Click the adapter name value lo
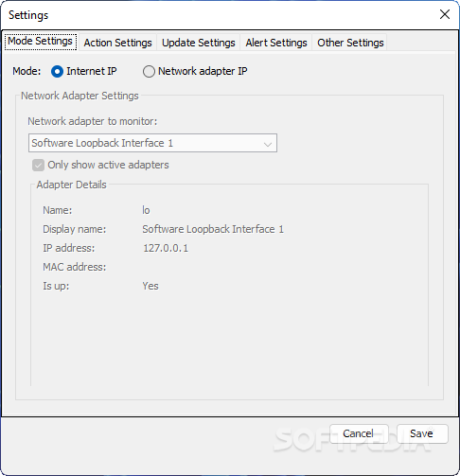460x476 pixels. click(146, 210)
